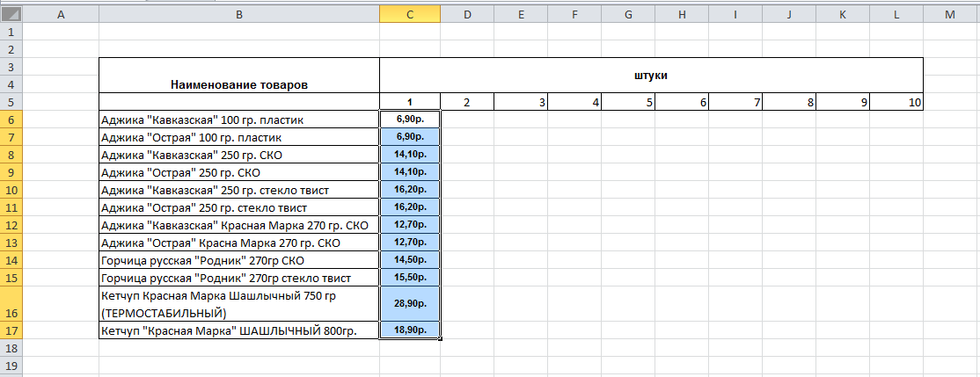980x377 pixels.
Task: Select cell Горчица русская "Родник" 270гр СКО
Action: (239, 260)
